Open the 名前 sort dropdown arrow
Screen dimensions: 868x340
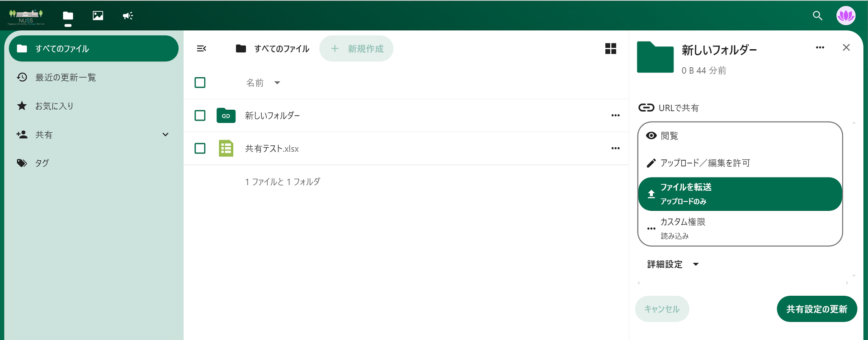click(277, 83)
